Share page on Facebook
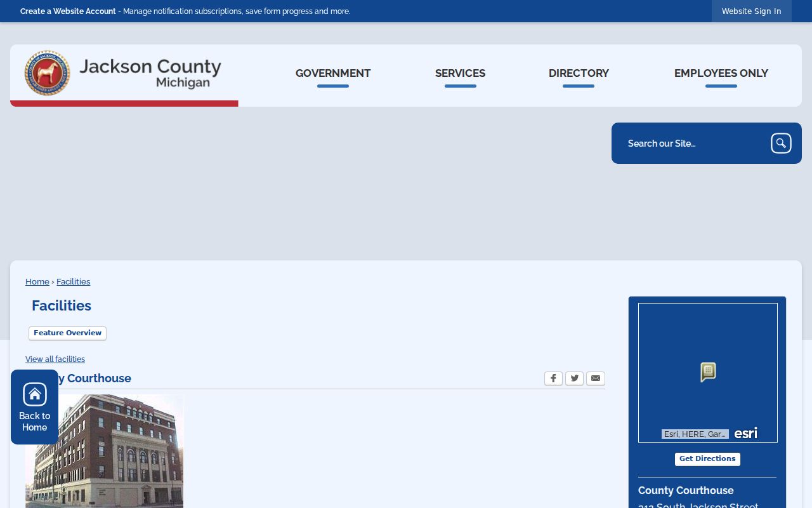This screenshot has height=508, width=812. coord(553,378)
